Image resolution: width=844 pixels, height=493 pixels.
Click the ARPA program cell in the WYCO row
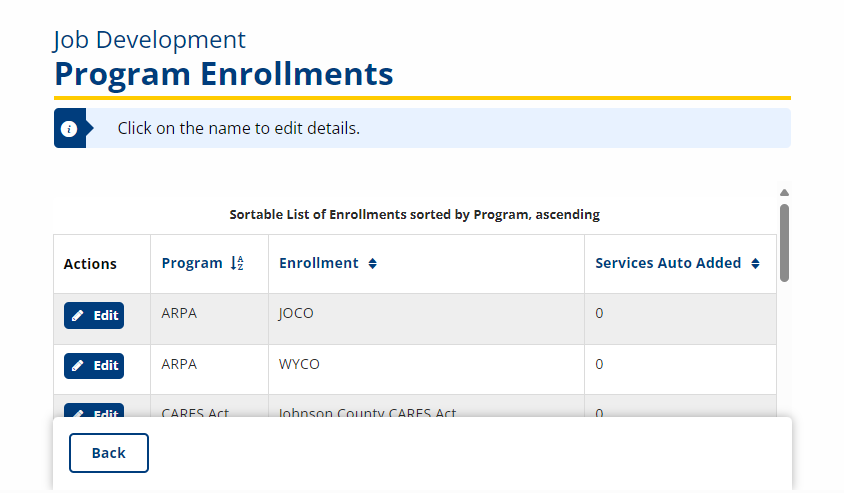point(179,364)
